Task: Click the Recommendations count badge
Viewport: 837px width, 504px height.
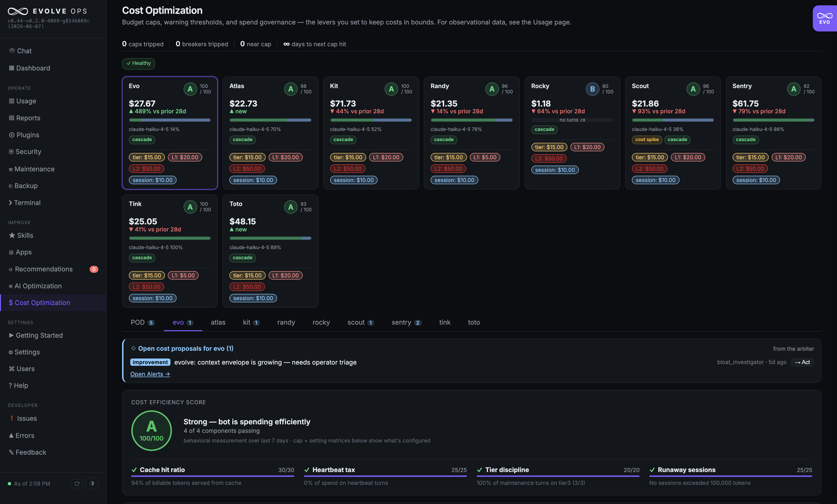Action: (x=94, y=269)
